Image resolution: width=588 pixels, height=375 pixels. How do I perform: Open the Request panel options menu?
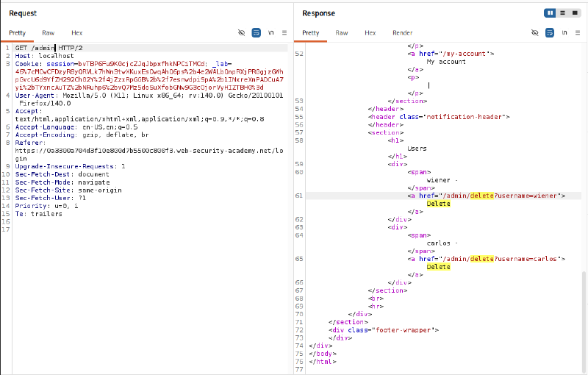click(284, 32)
